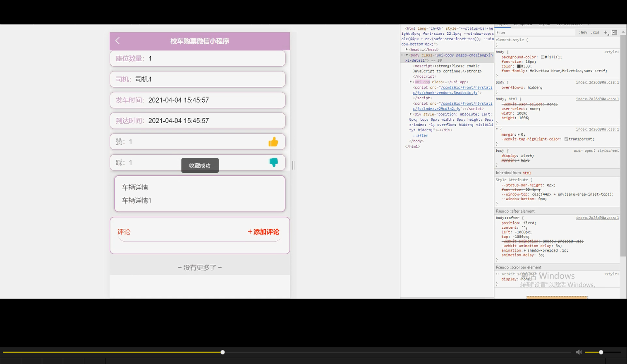Click the 评论 comments heading
Image resolution: width=627 pixels, height=364 pixels.
(x=124, y=232)
